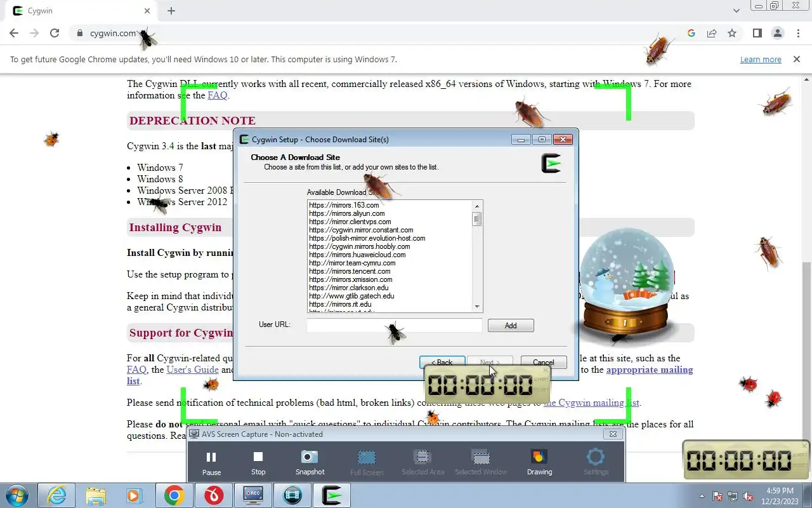The image size is (812, 508).
Task: Click the Google icon in the address bar
Action: tap(691, 33)
